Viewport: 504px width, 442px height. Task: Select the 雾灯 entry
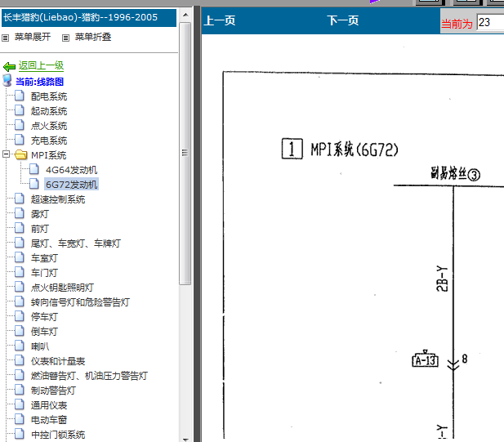[x=40, y=214]
